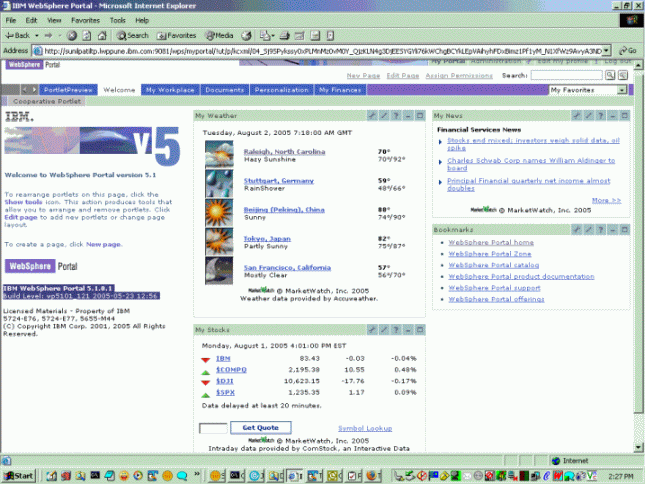Click the Search toolbar button in Internet Explorer
Viewport: 645px width, 484px height.
(131, 35)
